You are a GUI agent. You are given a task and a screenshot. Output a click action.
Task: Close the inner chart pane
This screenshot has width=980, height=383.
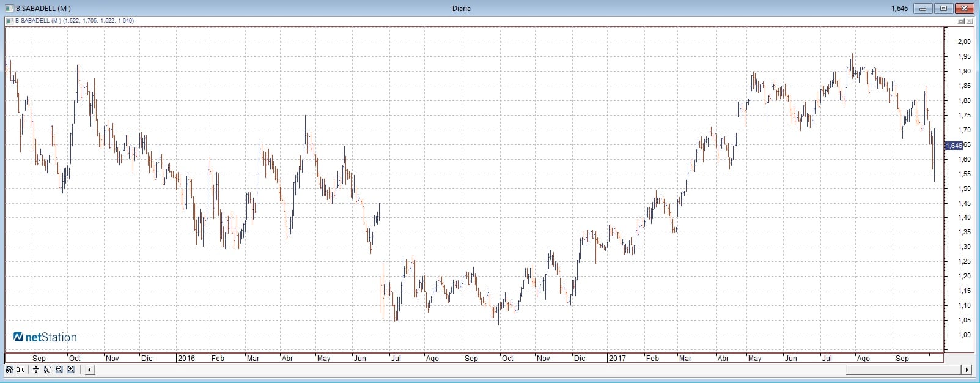click(x=970, y=21)
